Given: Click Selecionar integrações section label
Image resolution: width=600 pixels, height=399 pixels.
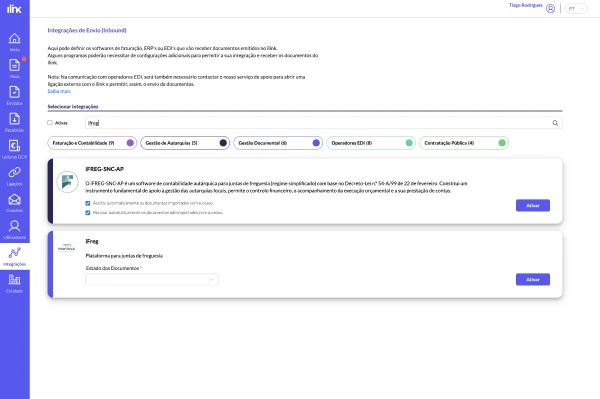Looking at the screenshot, I should [x=73, y=106].
